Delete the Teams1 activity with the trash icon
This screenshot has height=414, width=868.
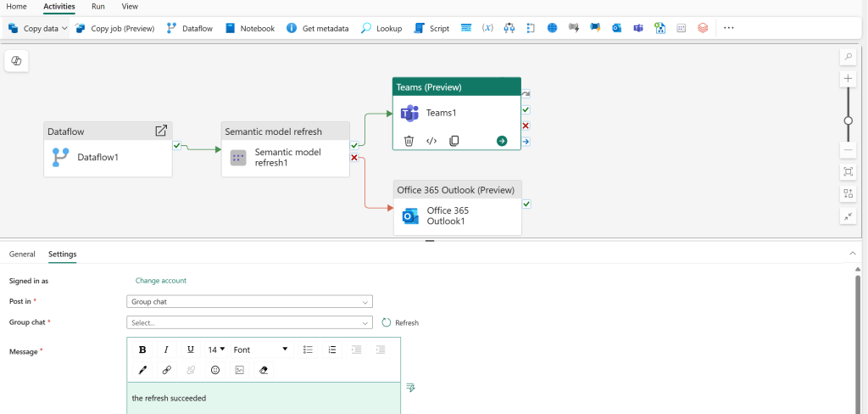[409, 141]
